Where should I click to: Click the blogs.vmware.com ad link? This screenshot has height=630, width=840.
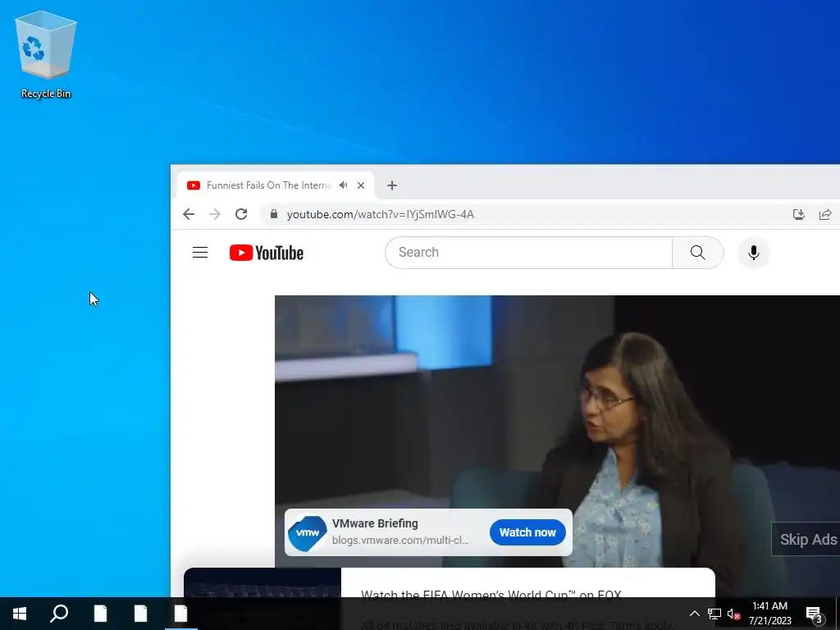[400, 540]
